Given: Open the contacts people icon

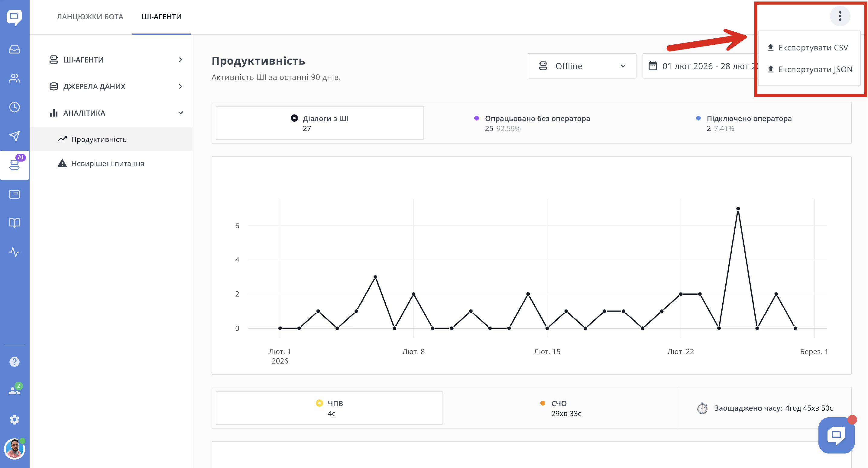Looking at the screenshot, I should (15, 79).
